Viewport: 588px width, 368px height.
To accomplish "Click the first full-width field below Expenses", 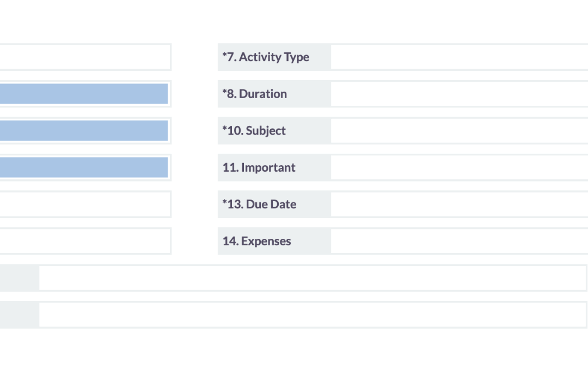I will click(313, 278).
